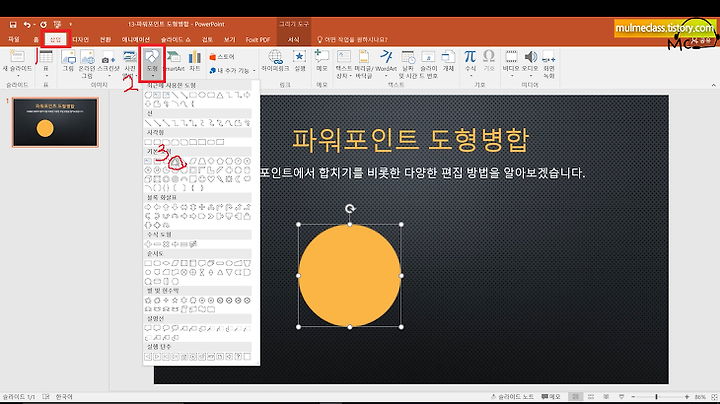Screen dimensions: 720x404
Task: Insert 날짜 및 시간 (Date & Time)
Action: 407,64
